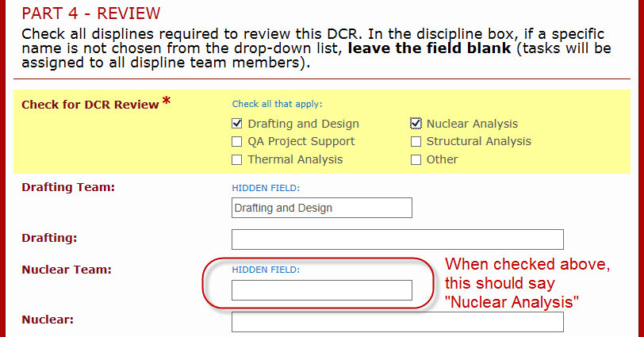Check the Other discipline checkbox
Screen dimensions: 644x337
(416, 159)
